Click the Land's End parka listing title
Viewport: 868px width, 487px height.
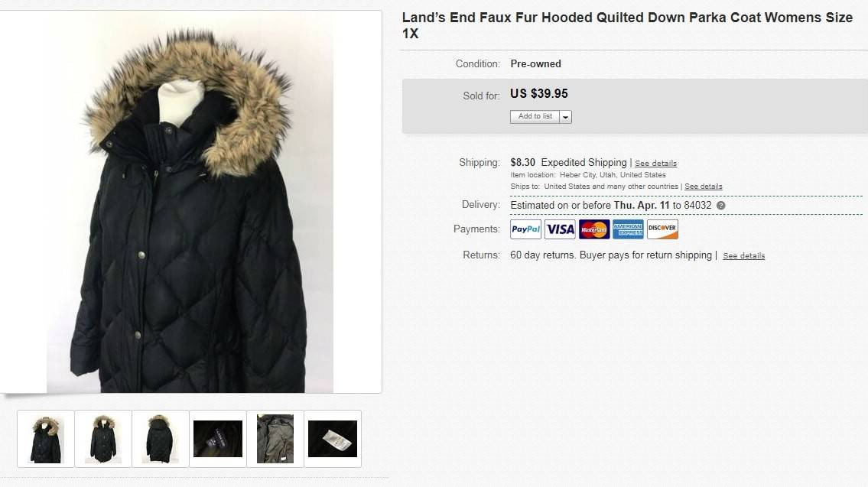click(627, 25)
